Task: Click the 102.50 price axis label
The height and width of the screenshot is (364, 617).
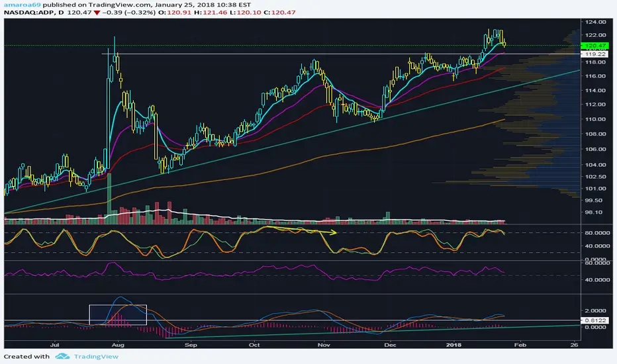Action: tap(595, 177)
